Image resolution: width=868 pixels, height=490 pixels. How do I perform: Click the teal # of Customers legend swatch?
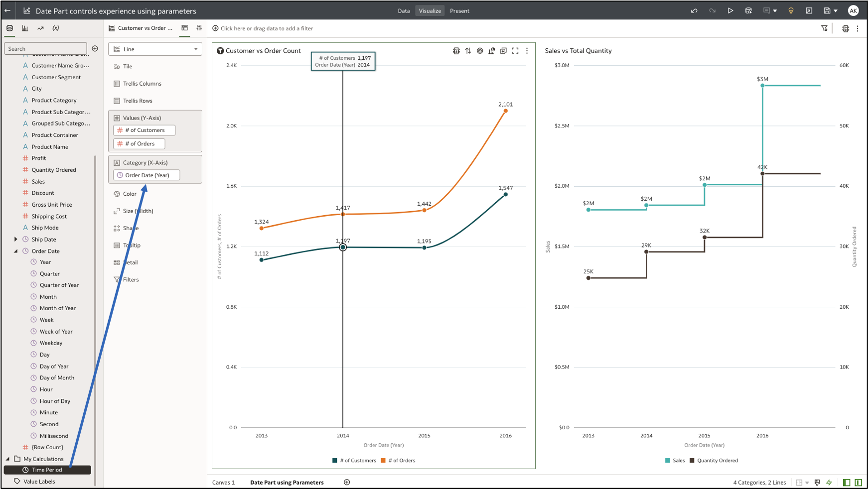tap(334, 460)
